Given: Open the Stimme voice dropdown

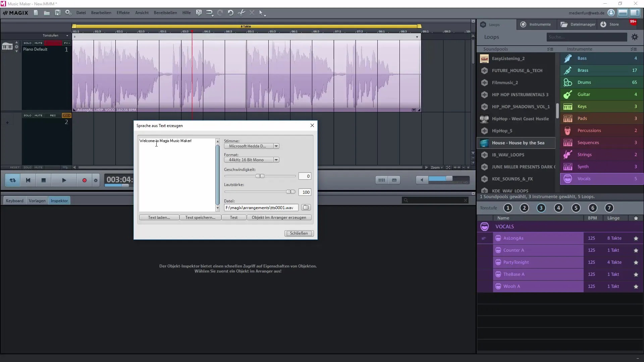Looking at the screenshot, I should (x=252, y=146).
